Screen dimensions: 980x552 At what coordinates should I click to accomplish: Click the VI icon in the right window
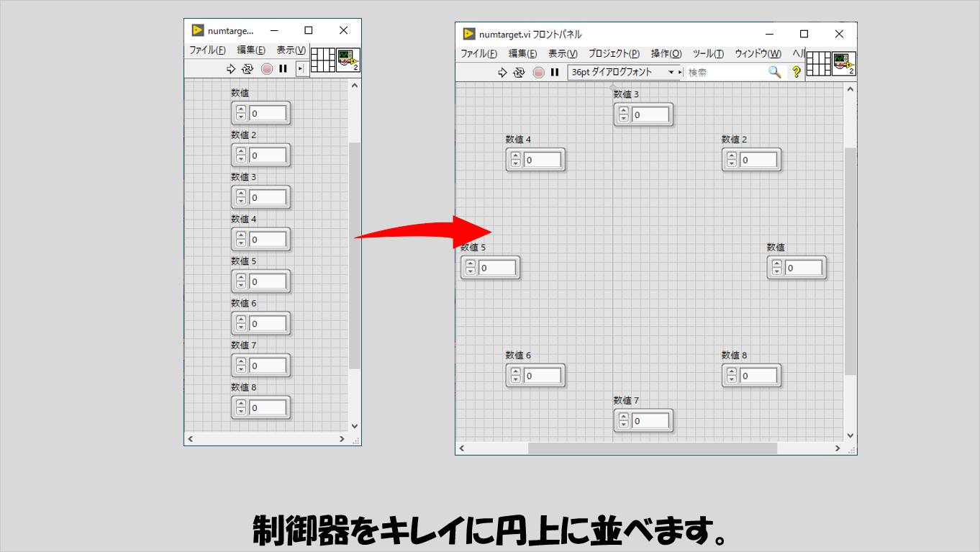[844, 63]
